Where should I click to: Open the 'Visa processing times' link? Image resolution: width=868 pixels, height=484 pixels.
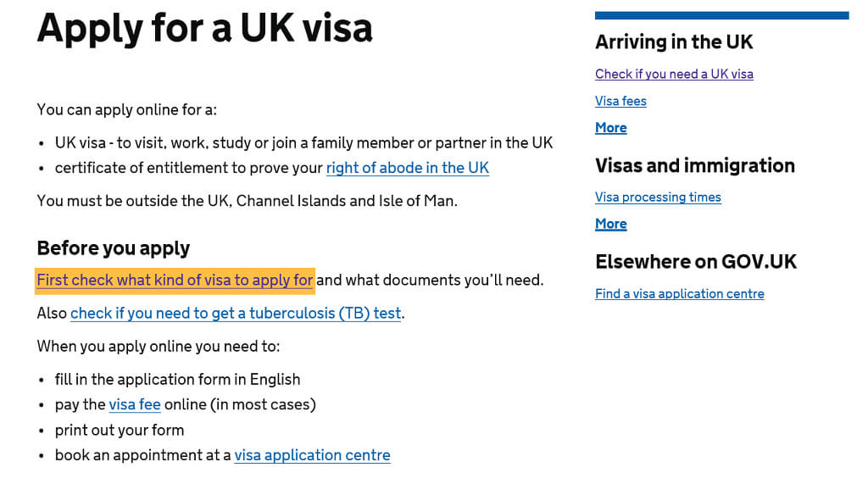(x=658, y=197)
